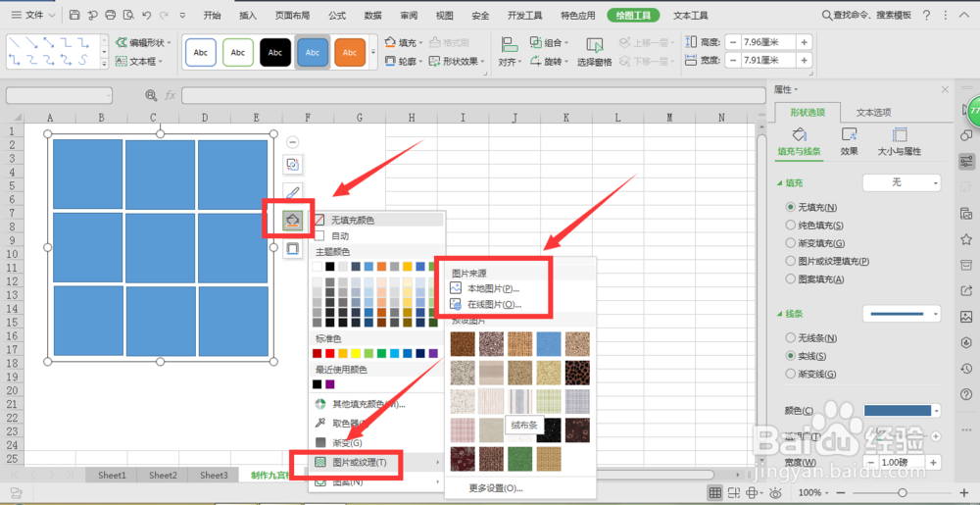This screenshot has height=505, width=980.
Task: Click the Save icon in quick access toolbar
Action: [x=74, y=15]
